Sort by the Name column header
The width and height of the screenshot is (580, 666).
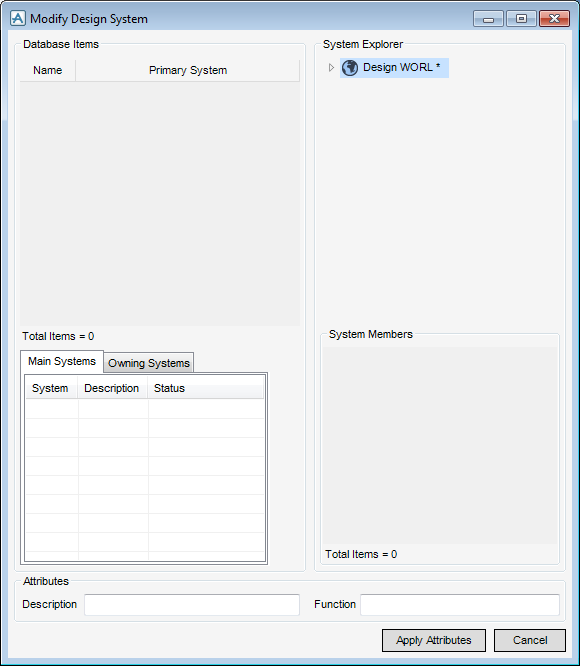coord(48,70)
